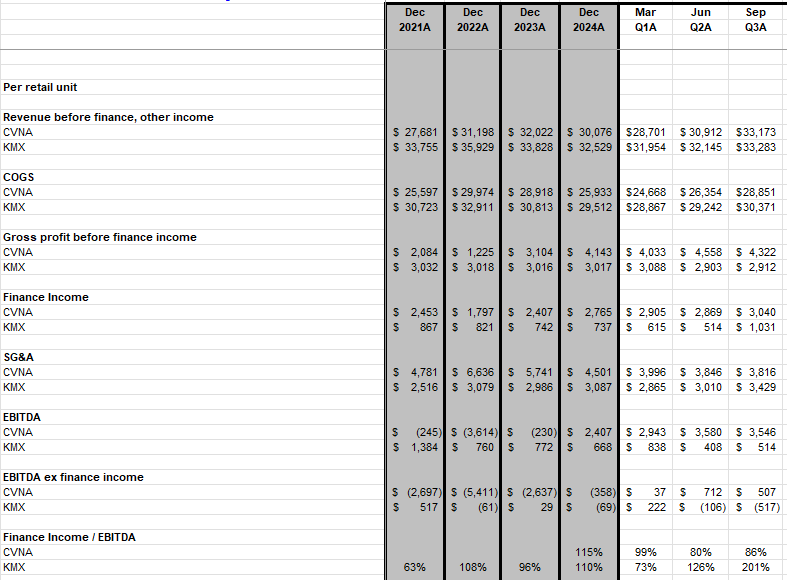Select 'Finance Income / EBITDA' heading
This screenshot has height=580, width=787.
[x=69, y=537]
